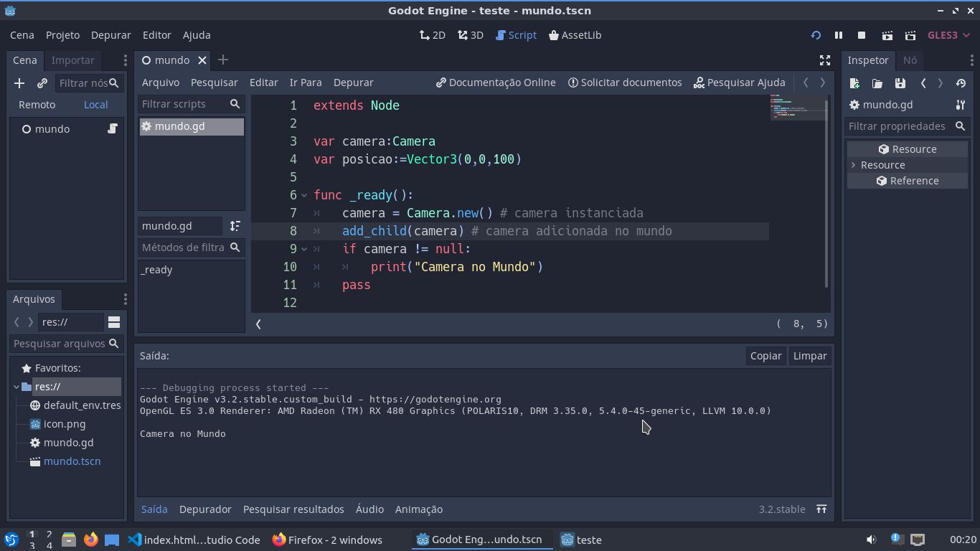Toggle the file view mode in Arquivos
The height and width of the screenshot is (551, 980).
pyautogui.click(x=114, y=322)
